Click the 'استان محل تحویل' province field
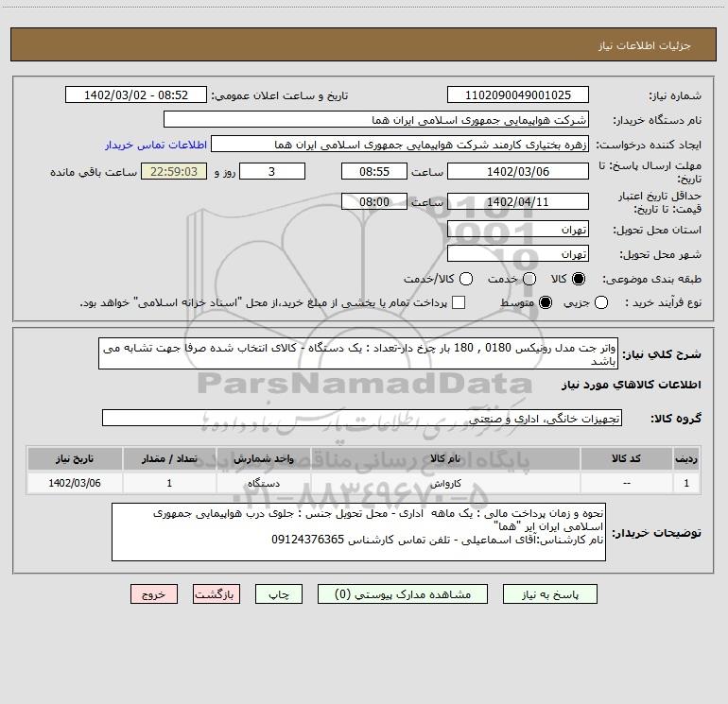The width and height of the screenshot is (728, 704). click(x=516, y=229)
